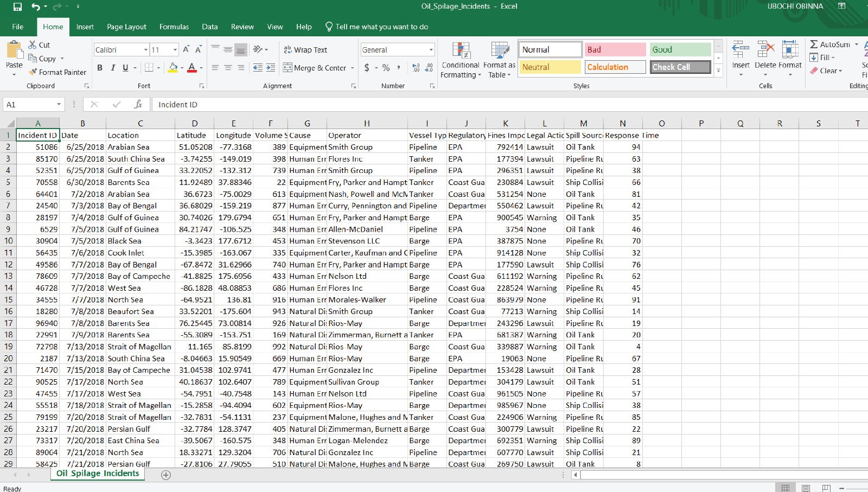Apply the Check Cell style
868x492 pixels.
[x=680, y=67]
